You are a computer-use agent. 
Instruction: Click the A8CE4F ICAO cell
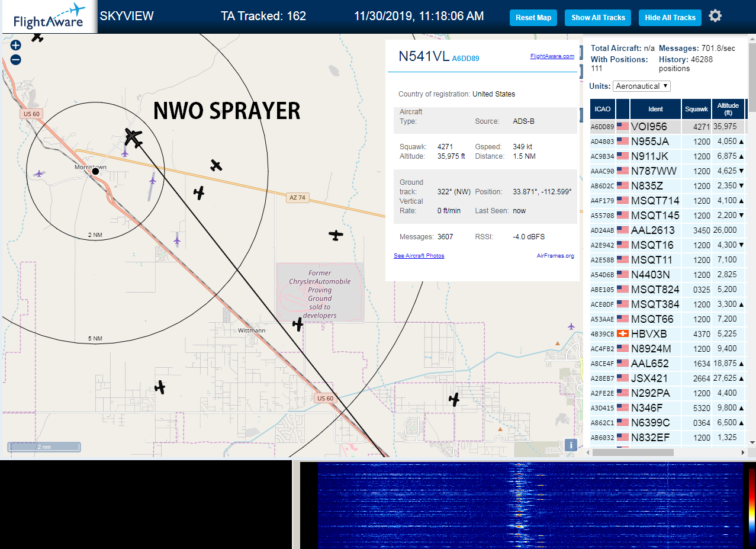click(603, 363)
